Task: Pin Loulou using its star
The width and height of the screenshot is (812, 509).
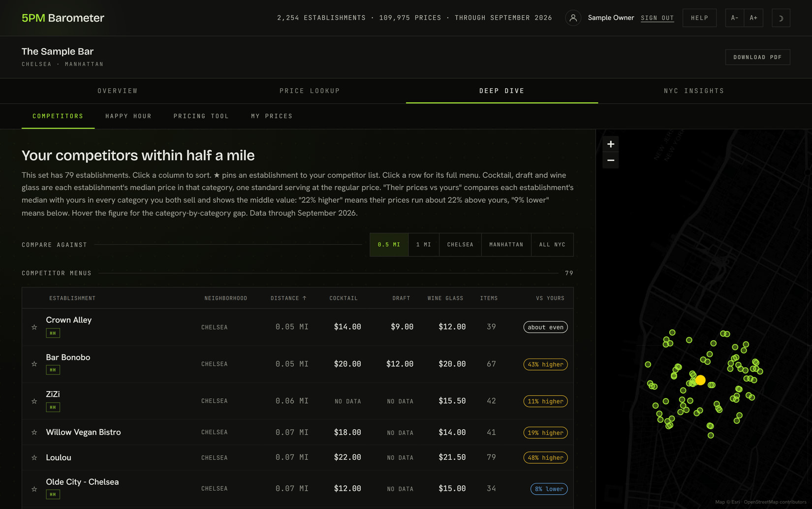Action: coord(34,457)
